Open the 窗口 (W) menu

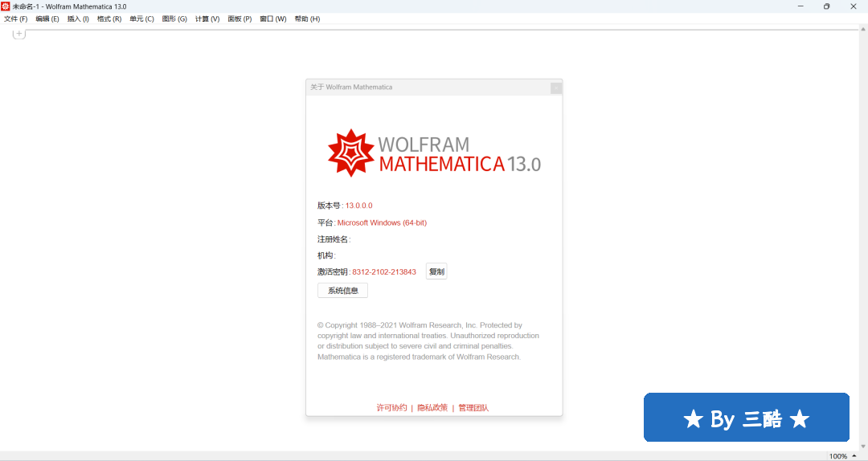(x=273, y=18)
